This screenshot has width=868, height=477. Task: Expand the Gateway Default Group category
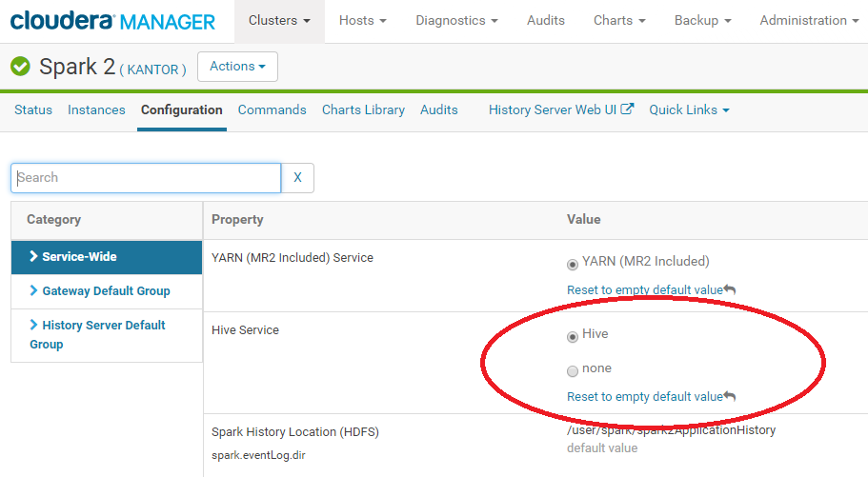click(107, 291)
